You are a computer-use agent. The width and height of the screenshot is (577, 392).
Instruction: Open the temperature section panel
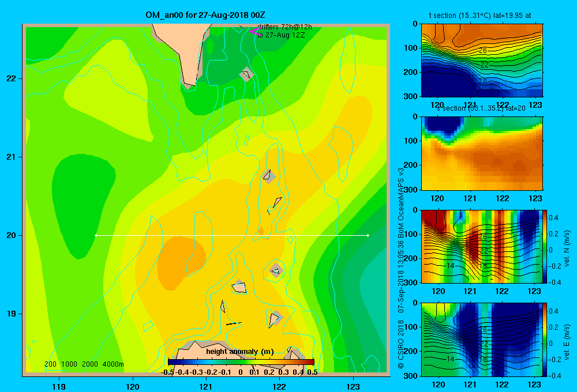[482, 61]
